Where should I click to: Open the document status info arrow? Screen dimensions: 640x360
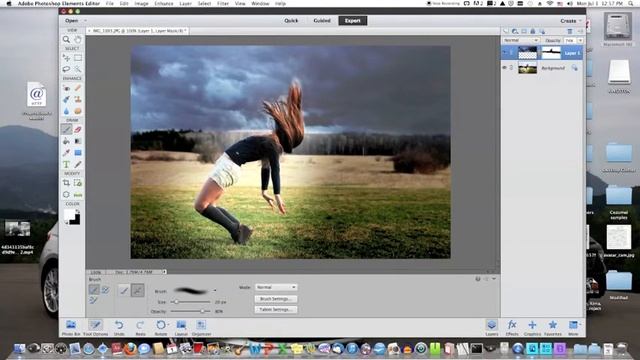pyautogui.click(x=164, y=272)
